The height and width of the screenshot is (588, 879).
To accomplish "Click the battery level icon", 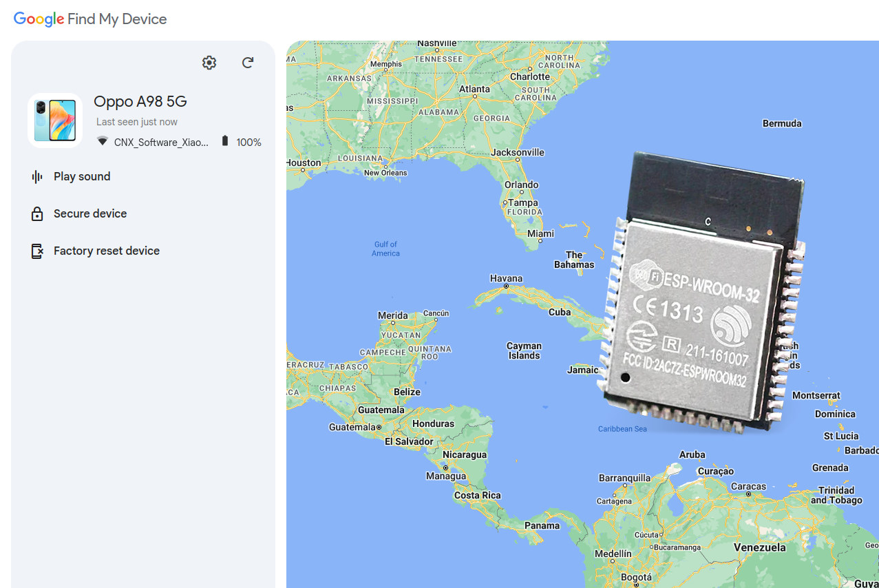I will [x=225, y=140].
